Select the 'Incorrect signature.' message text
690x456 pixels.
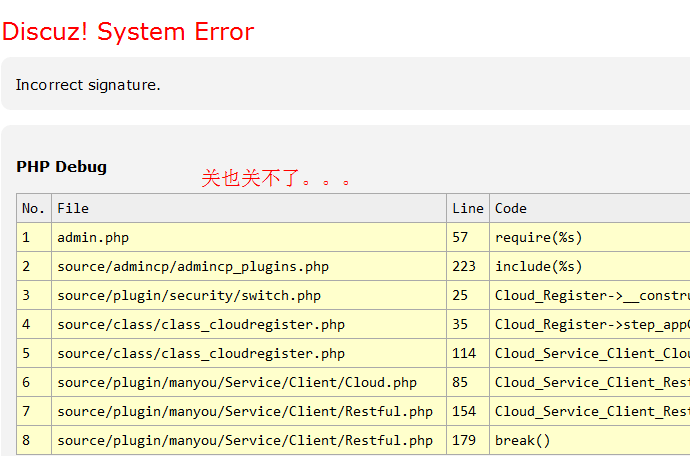pyautogui.click(x=88, y=85)
